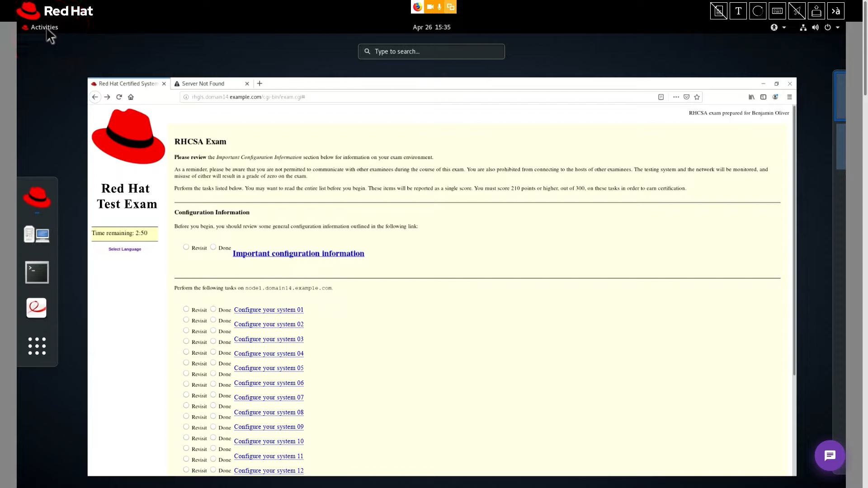Select Revisit for Configure your system 04
The height and width of the screenshot is (488, 868).
coord(186,352)
